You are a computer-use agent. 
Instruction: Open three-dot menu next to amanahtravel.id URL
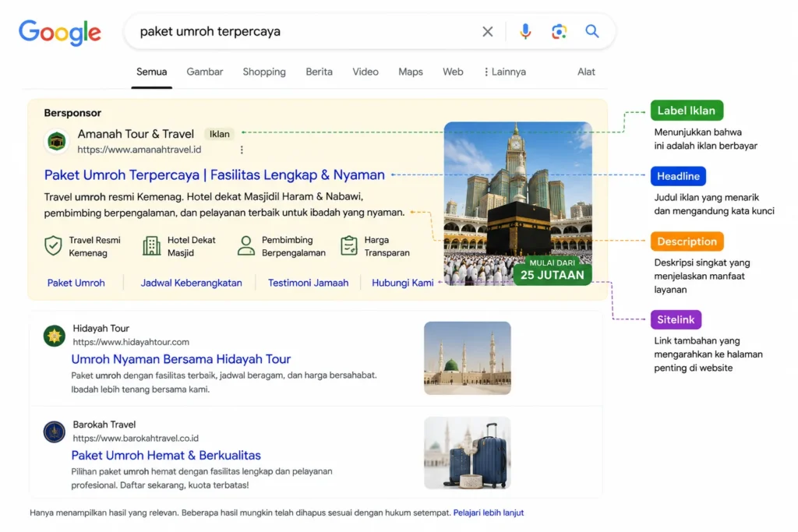(x=242, y=150)
